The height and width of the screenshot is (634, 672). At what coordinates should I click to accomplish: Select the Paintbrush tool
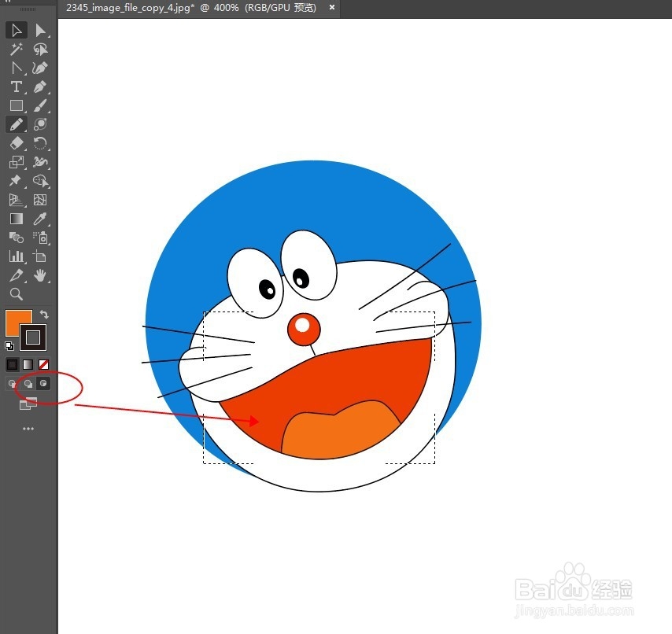(x=40, y=105)
